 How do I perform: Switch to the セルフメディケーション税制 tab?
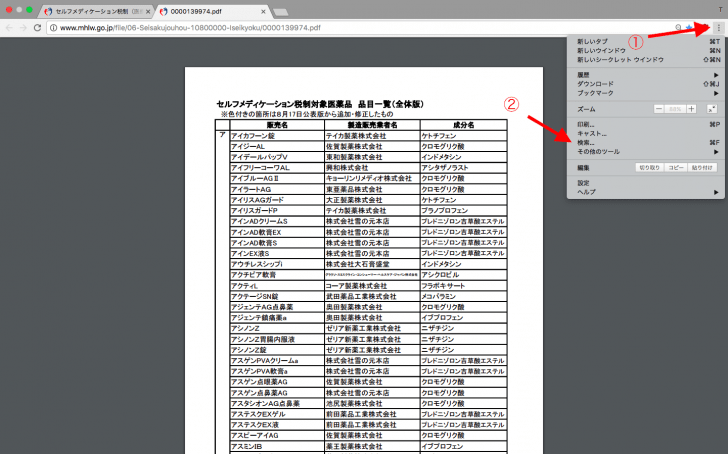tap(95, 12)
